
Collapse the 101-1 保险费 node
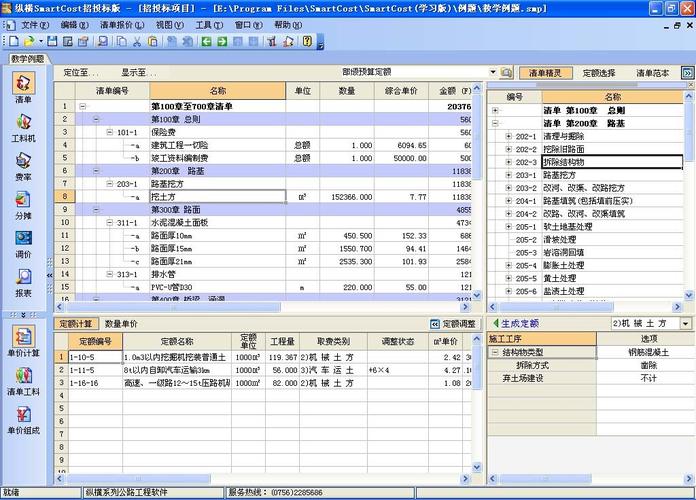click(x=110, y=132)
